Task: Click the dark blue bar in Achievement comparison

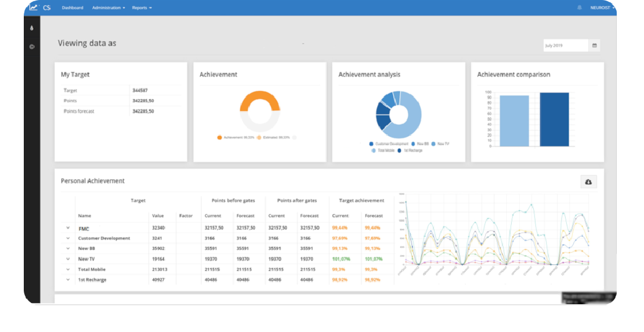Action: click(x=554, y=119)
